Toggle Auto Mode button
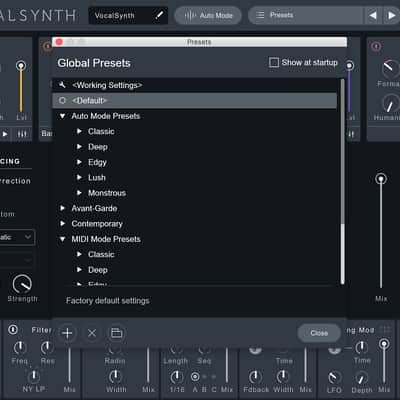Screen dimensions: 400x400 [x=208, y=15]
